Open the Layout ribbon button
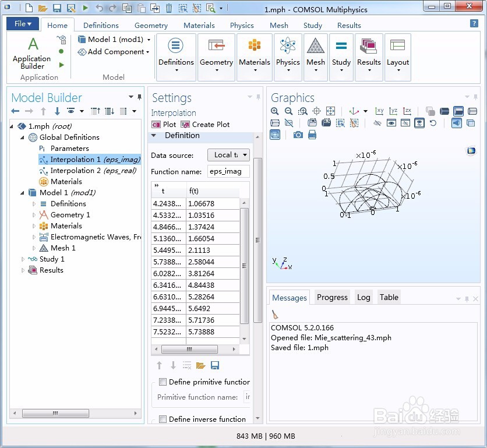487x448 pixels. pos(397,57)
